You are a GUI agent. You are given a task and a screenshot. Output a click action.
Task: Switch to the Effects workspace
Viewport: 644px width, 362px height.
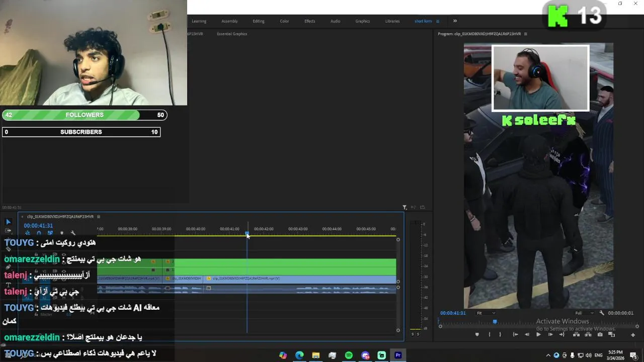310,21
